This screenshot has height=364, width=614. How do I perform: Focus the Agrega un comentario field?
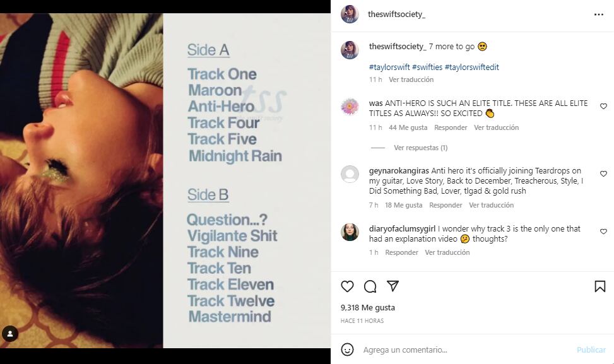(466, 349)
